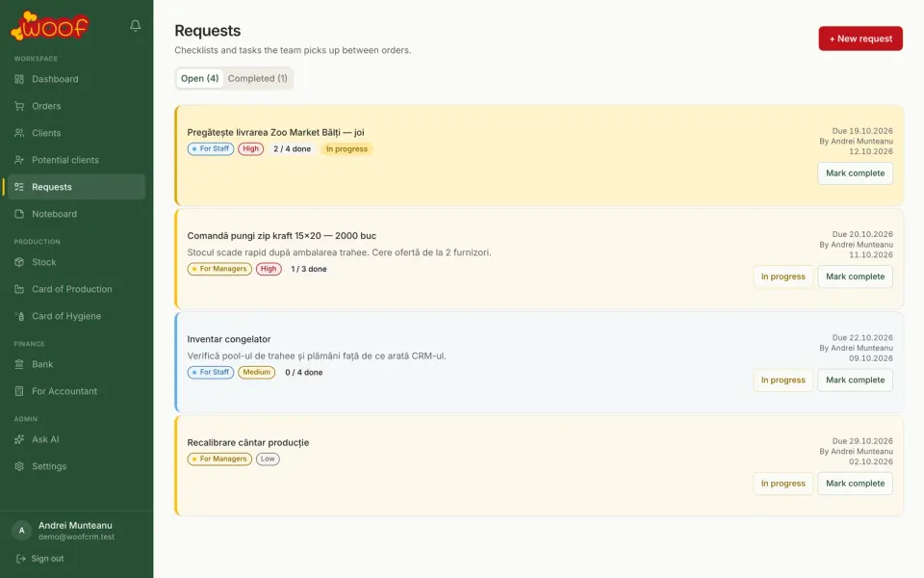Switch to the Completed (1) tab
The width and height of the screenshot is (924, 578).
(x=258, y=78)
